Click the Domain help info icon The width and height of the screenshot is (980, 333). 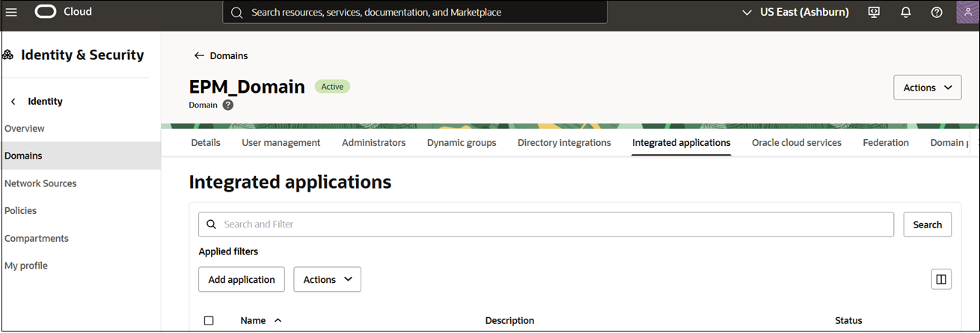click(x=228, y=106)
